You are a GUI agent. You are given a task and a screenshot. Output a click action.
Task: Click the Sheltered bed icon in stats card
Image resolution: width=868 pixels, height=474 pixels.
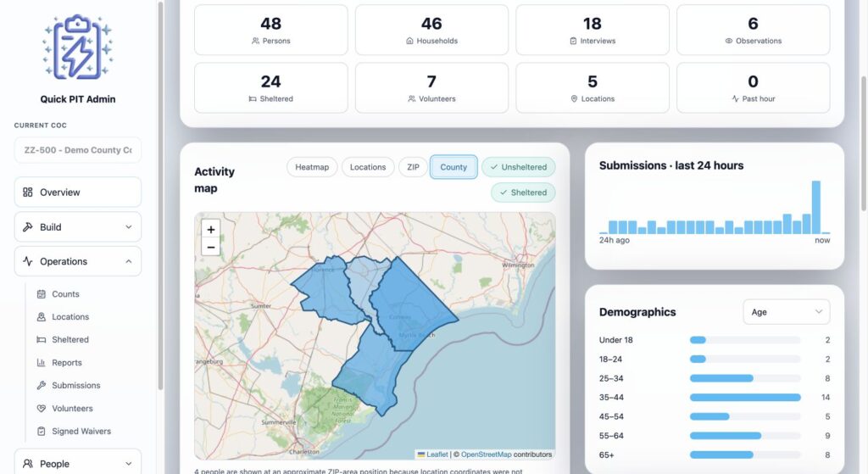coord(253,98)
